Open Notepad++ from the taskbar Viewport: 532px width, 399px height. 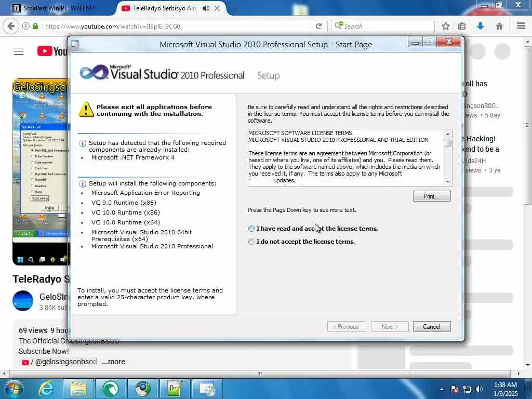click(175, 389)
